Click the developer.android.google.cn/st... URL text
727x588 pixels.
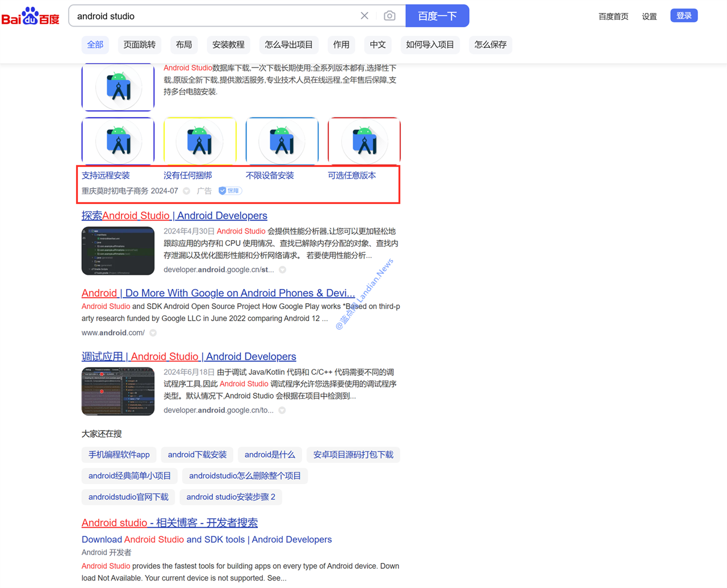tap(219, 270)
